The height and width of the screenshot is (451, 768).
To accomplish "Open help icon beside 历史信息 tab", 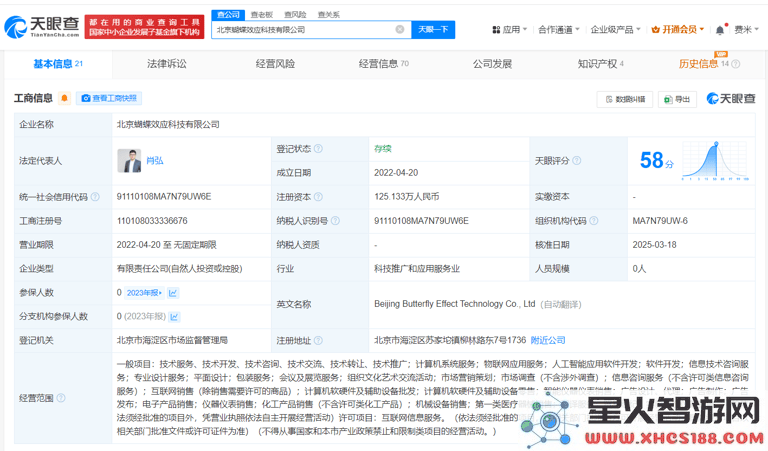I will [736, 64].
